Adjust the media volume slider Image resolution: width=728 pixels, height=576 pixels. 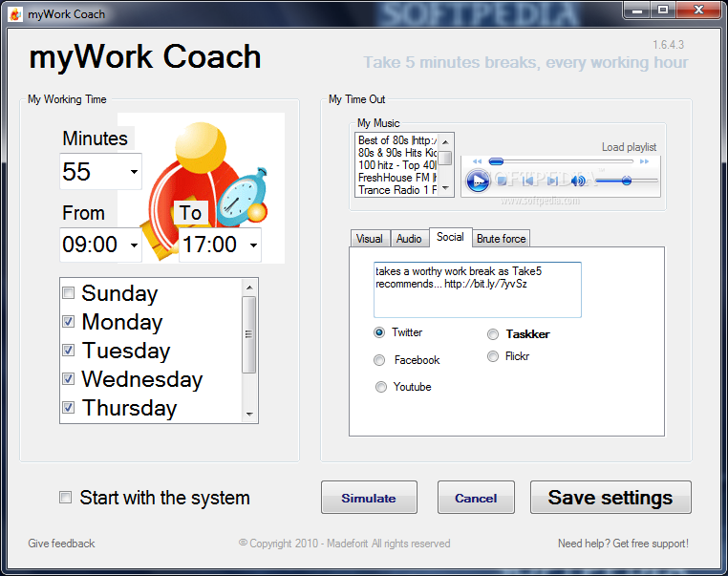click(x=627, y=181)
